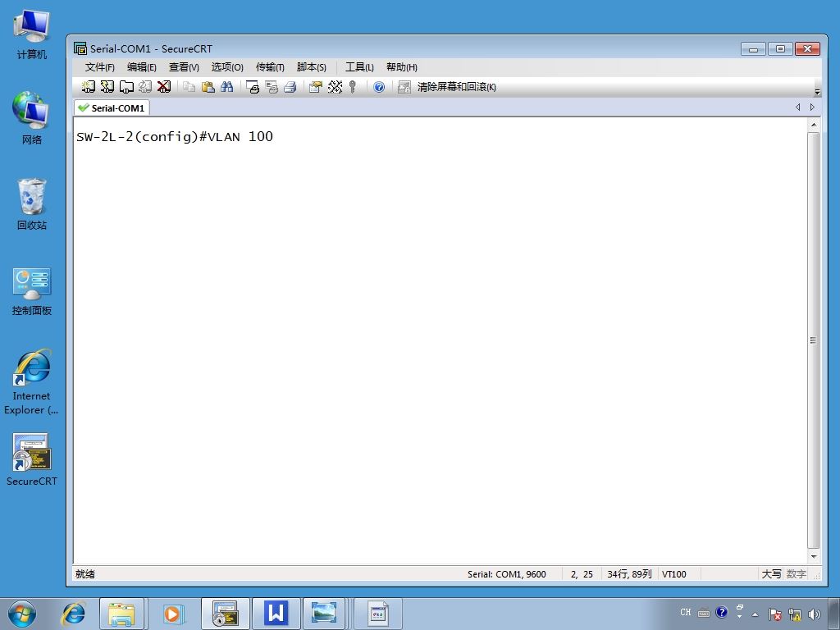Click the 就绪 status text
840x630 pixels.
click(85, 573)
